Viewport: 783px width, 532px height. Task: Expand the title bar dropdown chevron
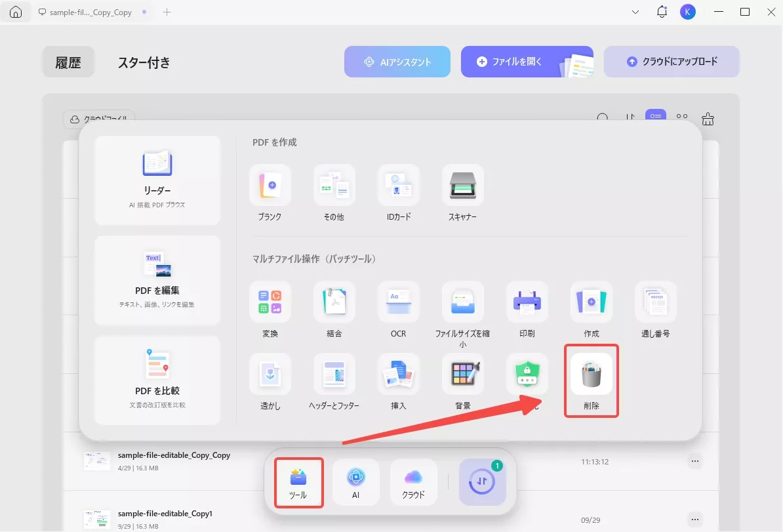(x=635, y=12)
